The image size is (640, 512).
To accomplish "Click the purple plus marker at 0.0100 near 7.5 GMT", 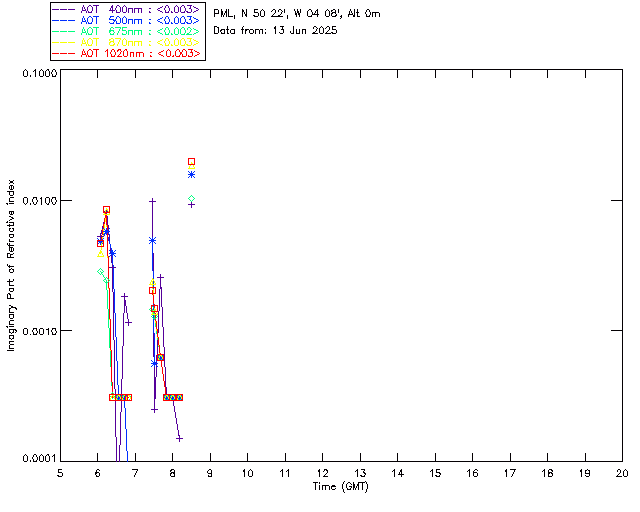I will [x=152, y=201].
